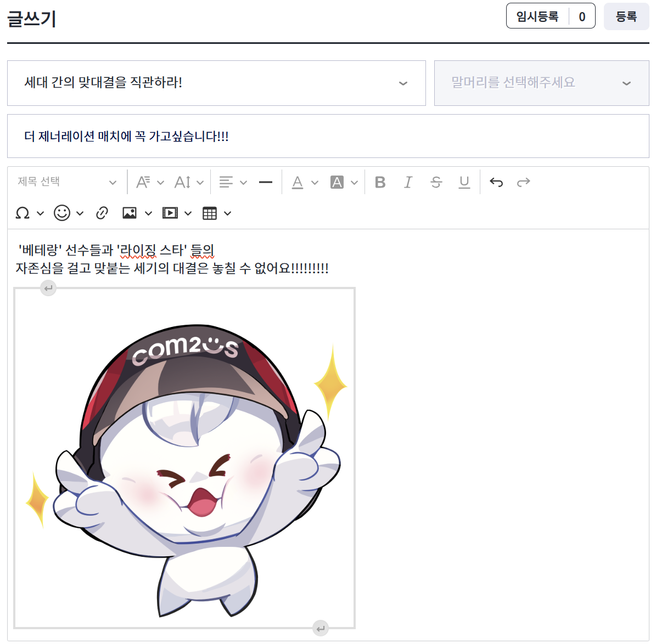Toggle italic text formatting
656x644 pixels.
tap(408, 182)
